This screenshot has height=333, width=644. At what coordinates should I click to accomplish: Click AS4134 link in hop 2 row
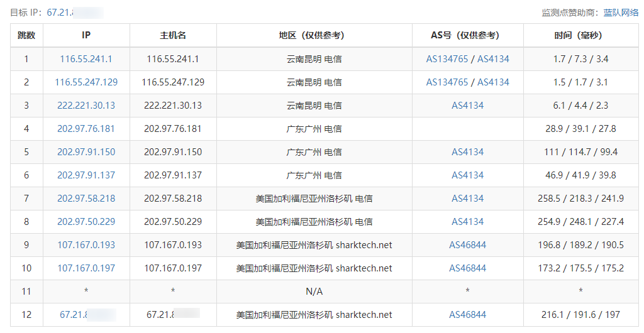tap(493, 82)
